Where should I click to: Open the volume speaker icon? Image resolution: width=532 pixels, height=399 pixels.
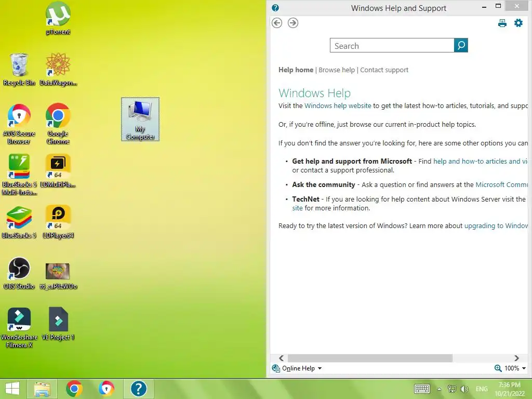coord(464,389)
